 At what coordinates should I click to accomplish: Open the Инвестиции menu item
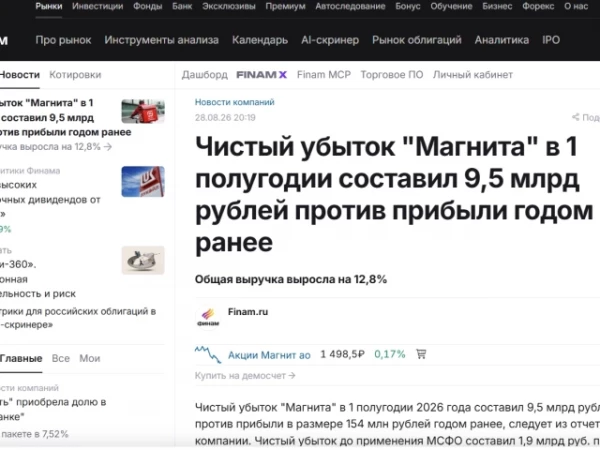[x=98, y=6]
